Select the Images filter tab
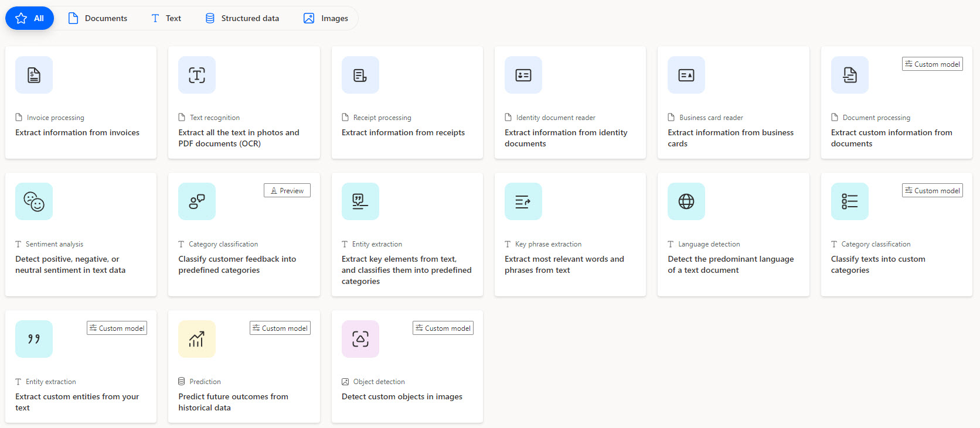Viewport: 980px width, 428px height. click(x=326, y=18)
